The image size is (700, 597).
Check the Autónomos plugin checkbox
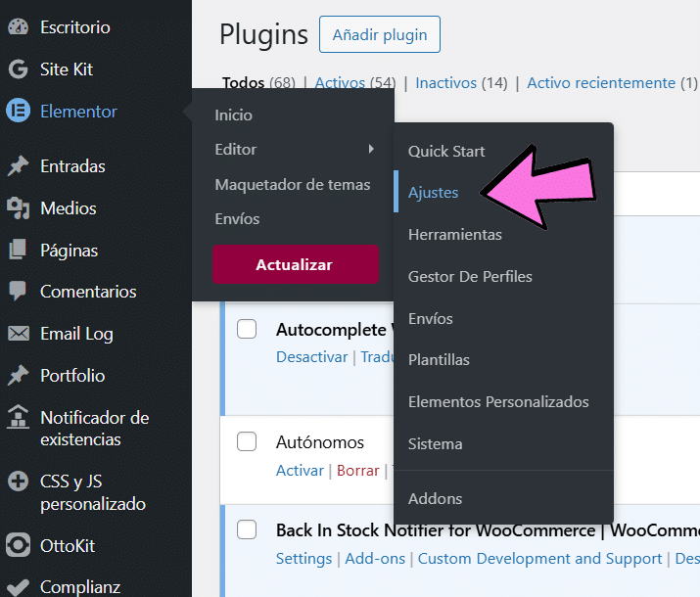pos(247,441)
